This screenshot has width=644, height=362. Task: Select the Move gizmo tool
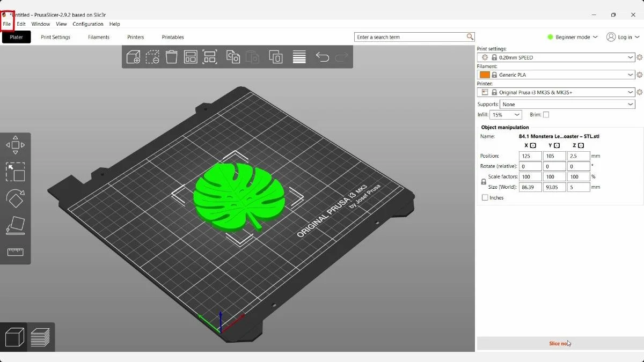(x=16, y=145)
